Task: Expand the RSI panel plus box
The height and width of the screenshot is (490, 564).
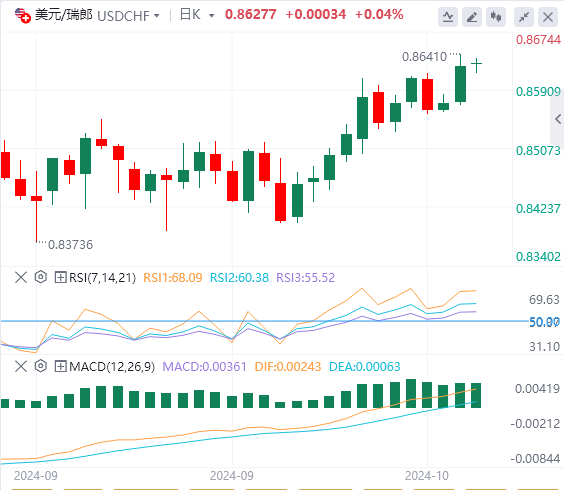Action: click(x=60, y=277)
